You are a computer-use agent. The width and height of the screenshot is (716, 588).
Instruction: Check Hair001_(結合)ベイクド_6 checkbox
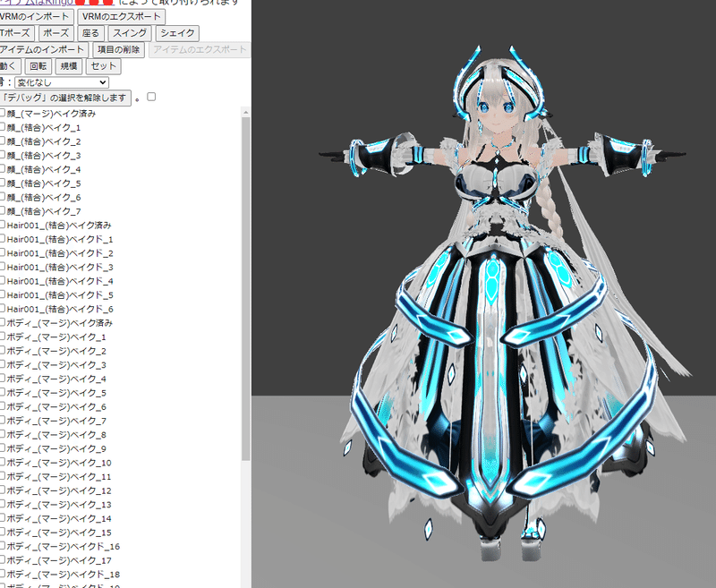click(x=2, y=309)
